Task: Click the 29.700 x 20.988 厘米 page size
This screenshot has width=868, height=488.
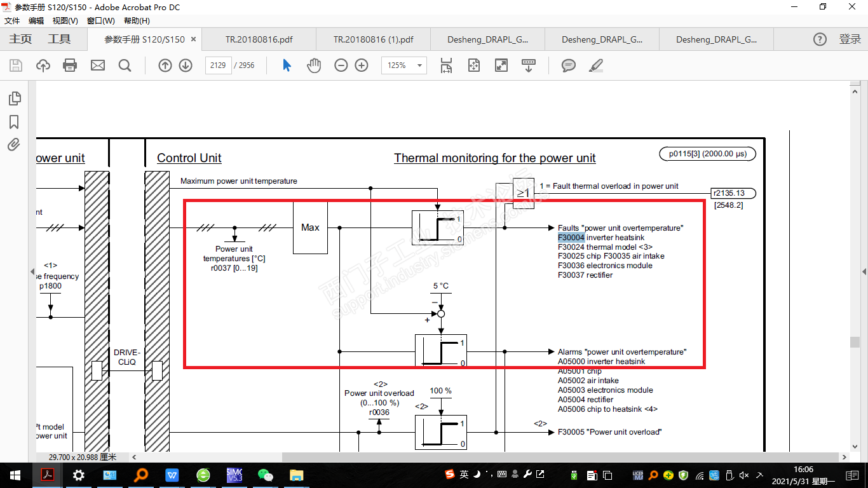Action: (83, 457)
